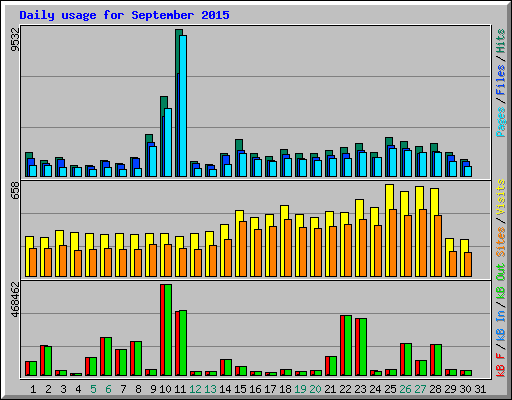Select the green Hits legend label
This screenshot has height=400, width=512.
(x=500, y=41)
